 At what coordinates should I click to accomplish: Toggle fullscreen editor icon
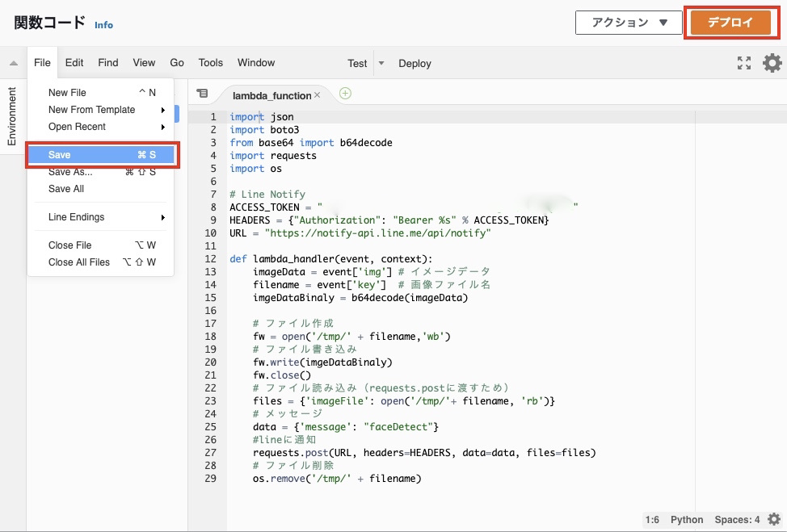coord(744,63)
